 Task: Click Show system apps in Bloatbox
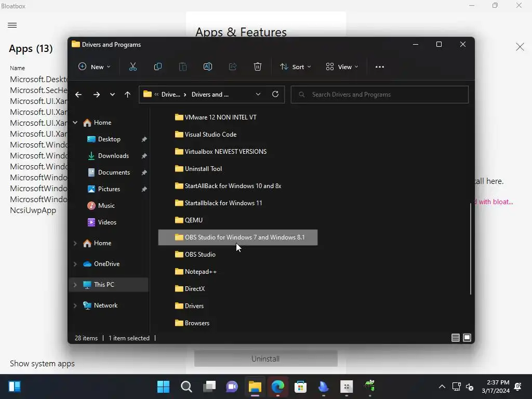pos(42,364)
